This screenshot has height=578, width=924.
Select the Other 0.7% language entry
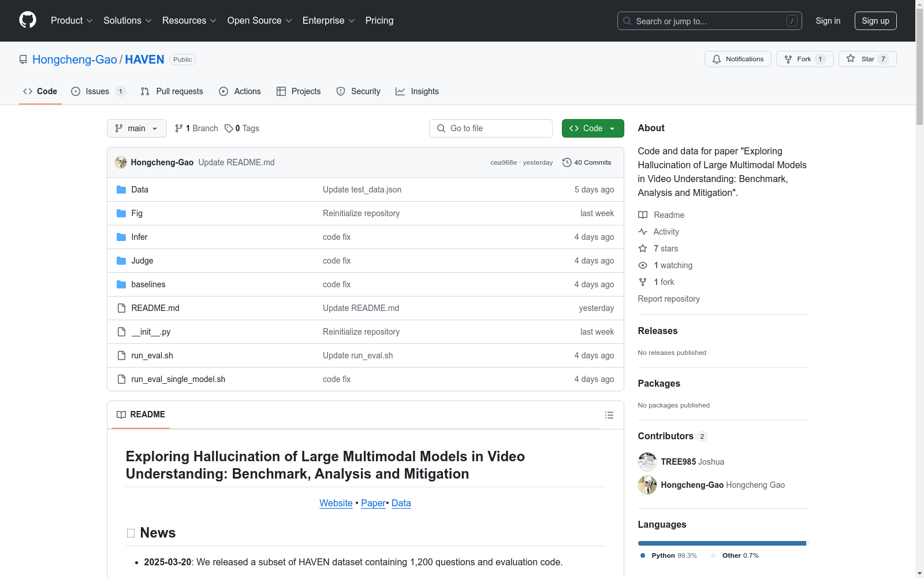[x=735, y=555]
